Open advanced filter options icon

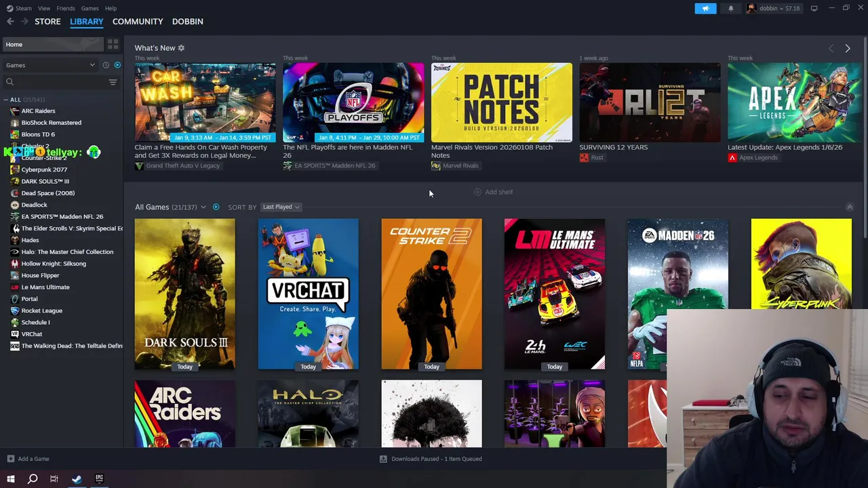[x=113, y=82]
